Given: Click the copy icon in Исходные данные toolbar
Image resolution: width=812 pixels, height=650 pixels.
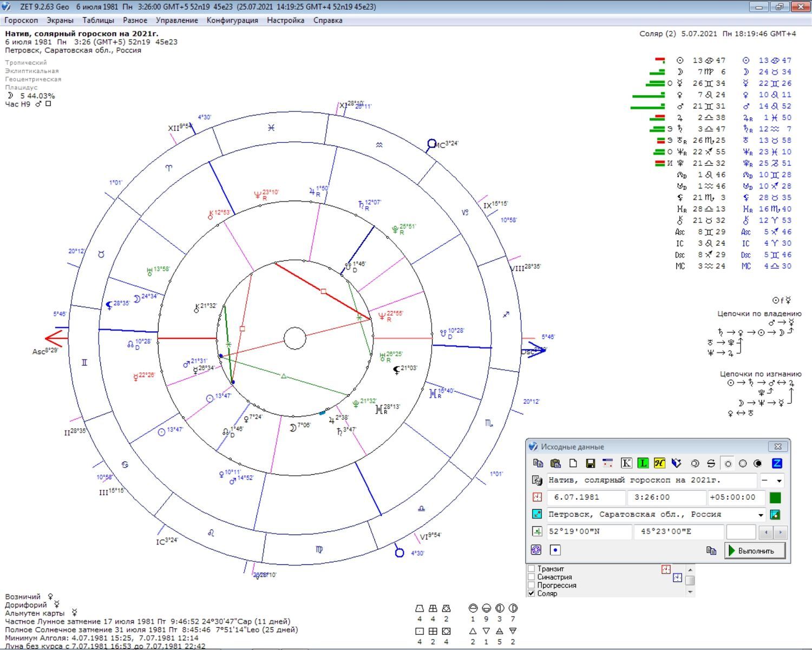Looking at the screenshot, I should point(538,463).
